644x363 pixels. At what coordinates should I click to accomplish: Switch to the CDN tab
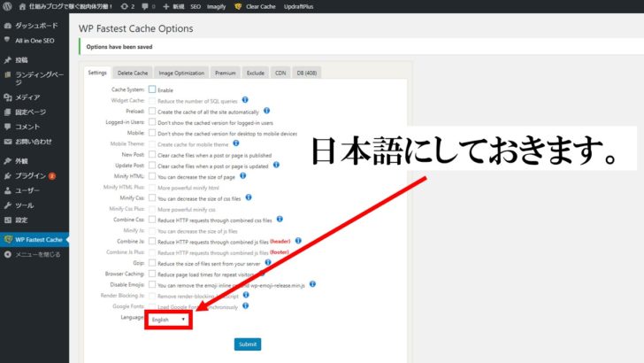(280, 73)
